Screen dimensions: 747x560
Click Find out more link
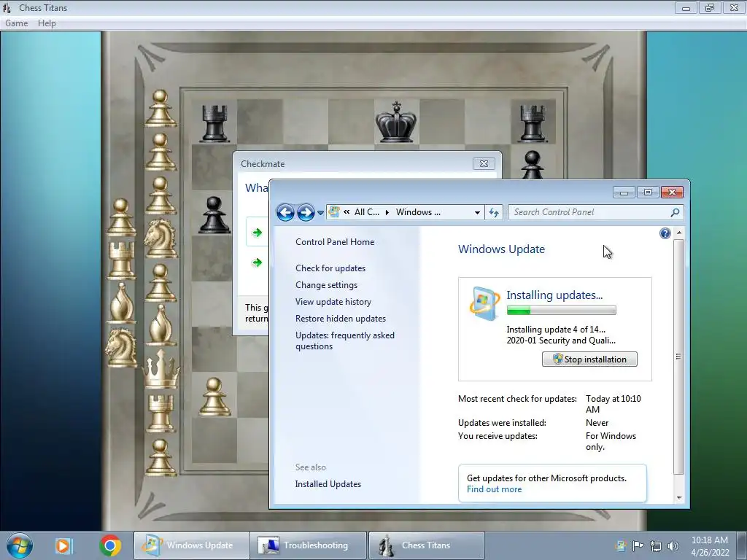pyautogui.click(x=494, y=489)
